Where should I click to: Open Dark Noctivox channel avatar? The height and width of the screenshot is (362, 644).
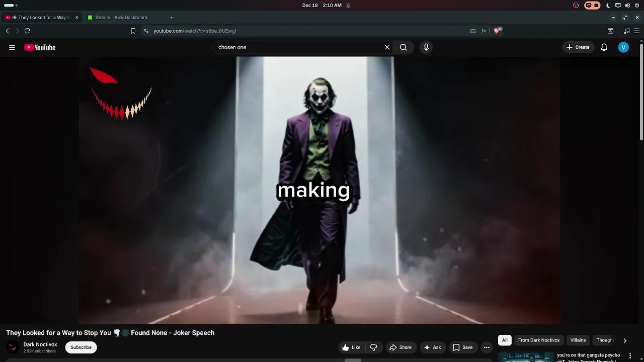click(x=13, y=347)
